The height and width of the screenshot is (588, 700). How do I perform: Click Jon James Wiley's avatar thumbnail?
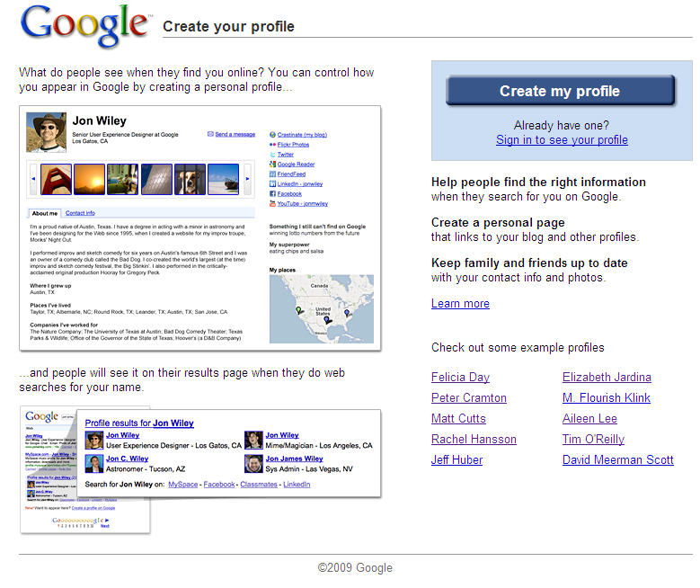click(x=253, y=464)
